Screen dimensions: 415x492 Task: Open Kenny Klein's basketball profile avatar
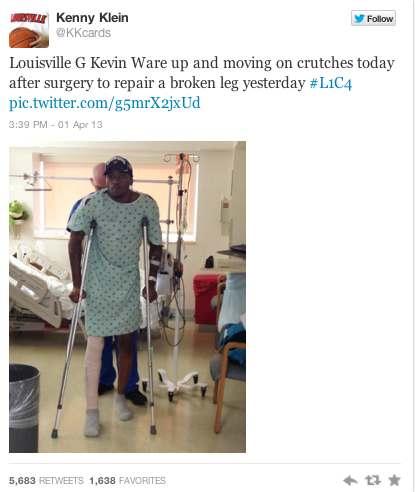click(29, 30)
